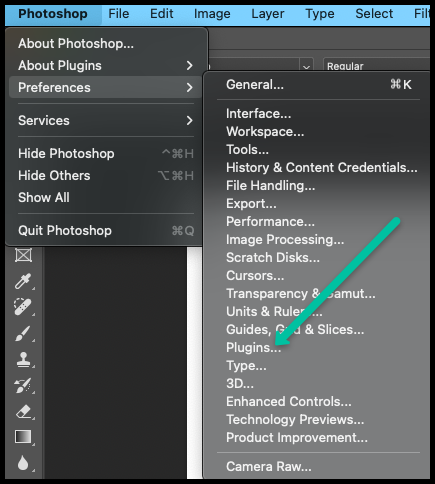Image resolution: width=435 pixels, height=484 pixels.
Task: Expand the About Plugins submenu
Action: [x=106, y=65]
